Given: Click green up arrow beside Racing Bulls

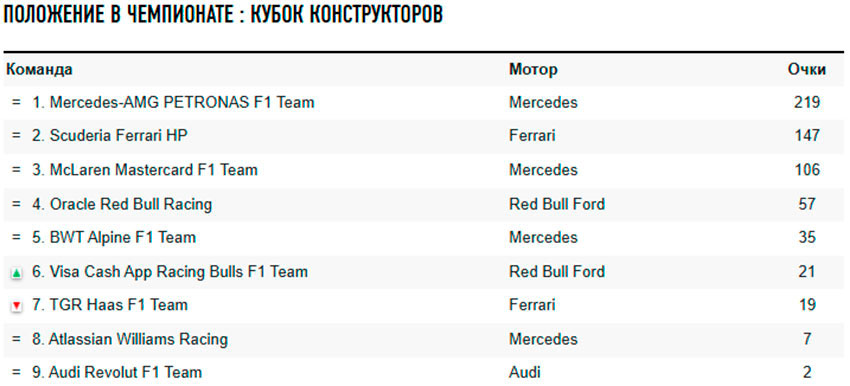Looking at the screenshot, I should click(16, 274).
